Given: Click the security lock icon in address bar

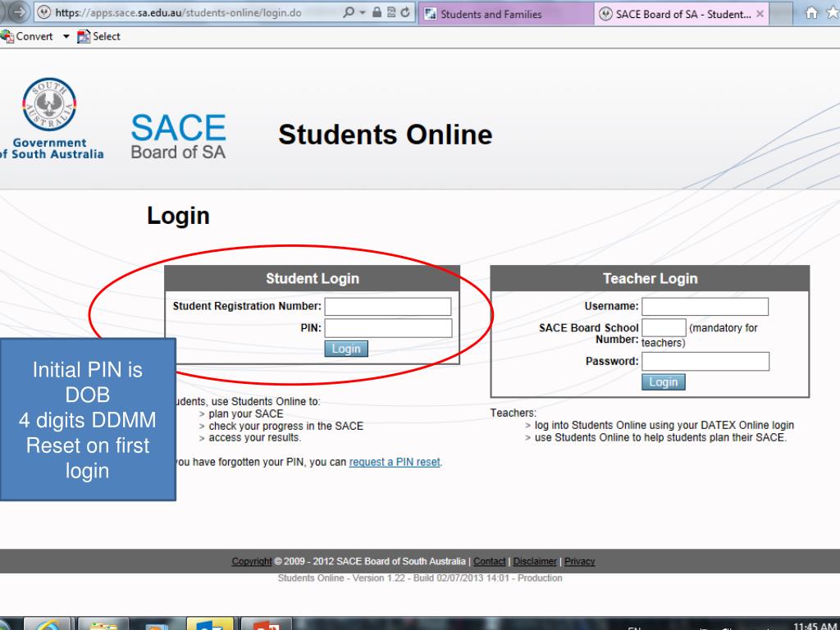Looking at the screenshot, I should [x=377, y=11].
